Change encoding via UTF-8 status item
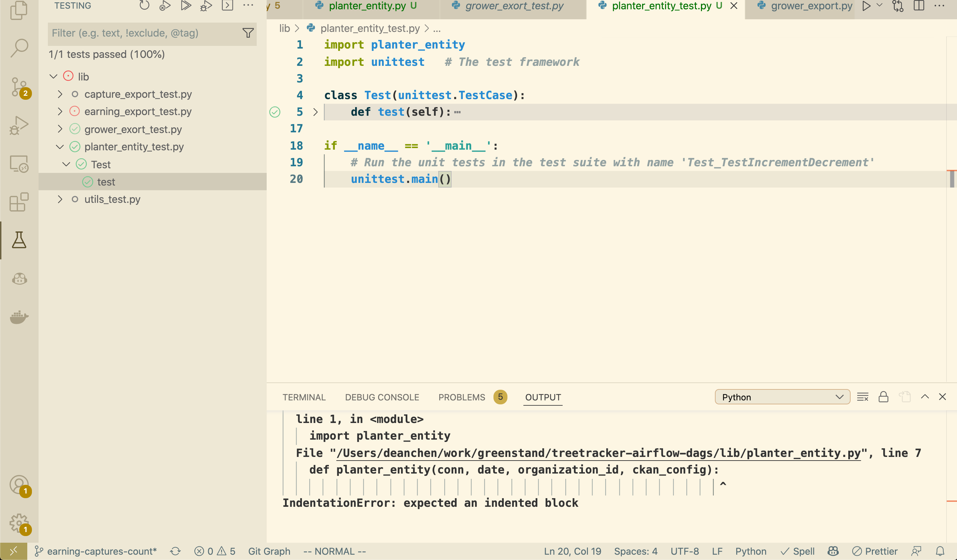 684,551
